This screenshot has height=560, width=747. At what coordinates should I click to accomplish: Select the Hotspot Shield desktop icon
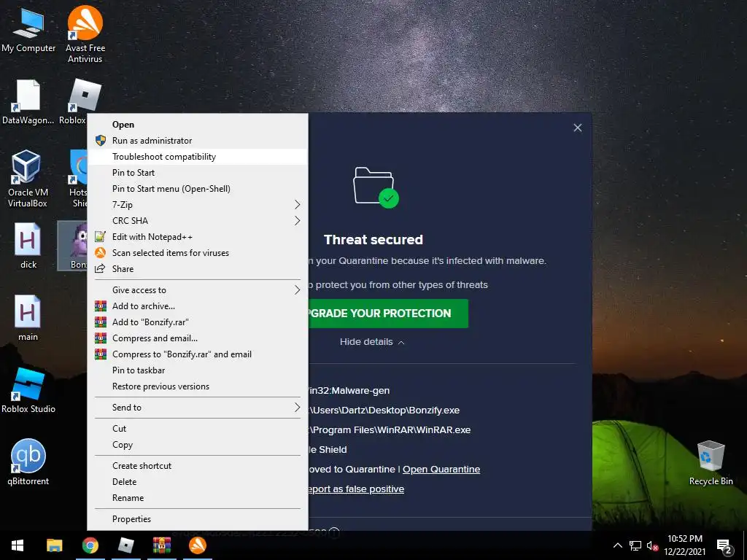pos(78,179)
